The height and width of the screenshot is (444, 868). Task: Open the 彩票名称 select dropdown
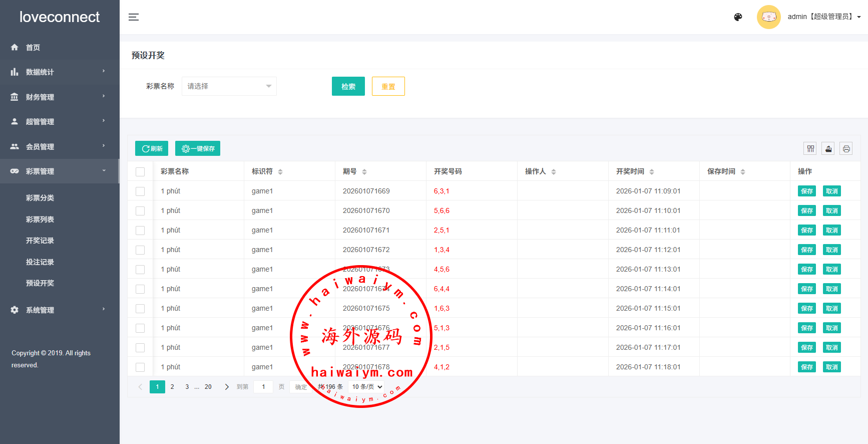coord(229,86)
